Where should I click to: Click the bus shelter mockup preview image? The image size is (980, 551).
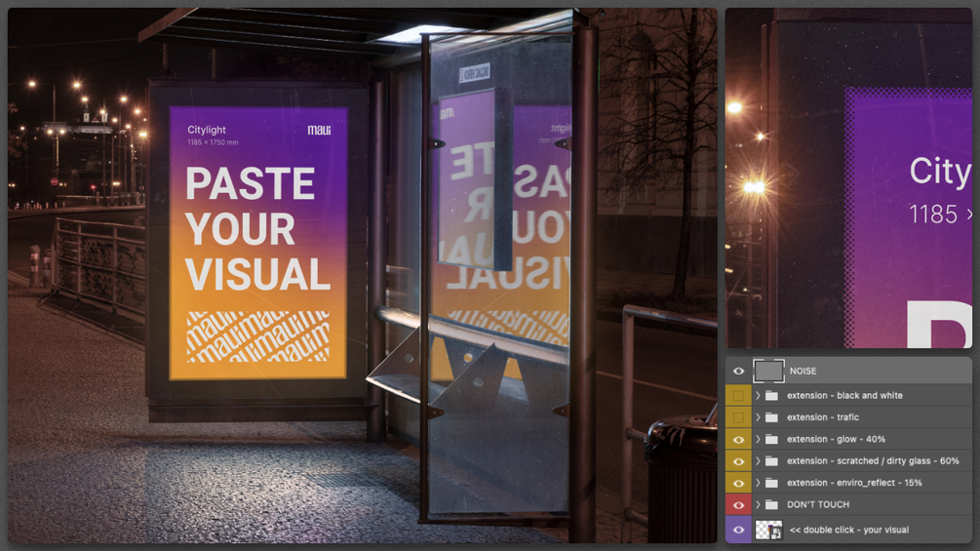click(362, 275)
